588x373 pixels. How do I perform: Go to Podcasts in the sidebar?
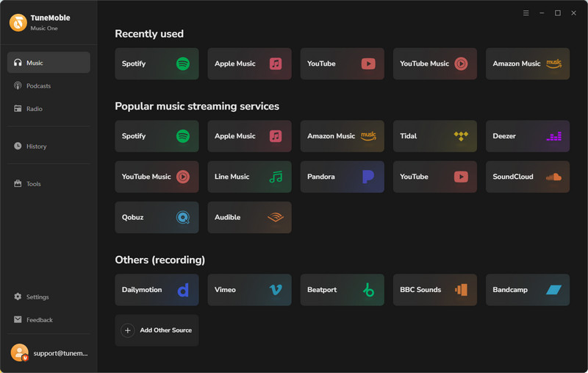pyautogui.click(x=49, y=85)
